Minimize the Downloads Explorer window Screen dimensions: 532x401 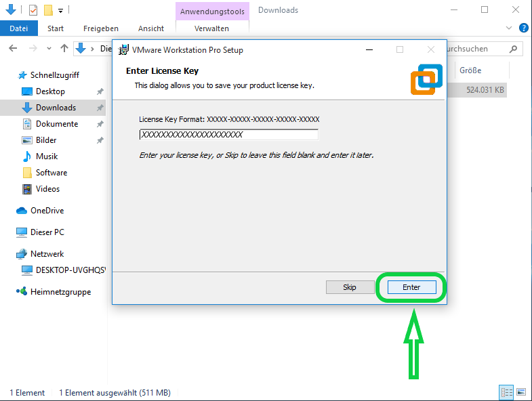click(x=453, y=10)
